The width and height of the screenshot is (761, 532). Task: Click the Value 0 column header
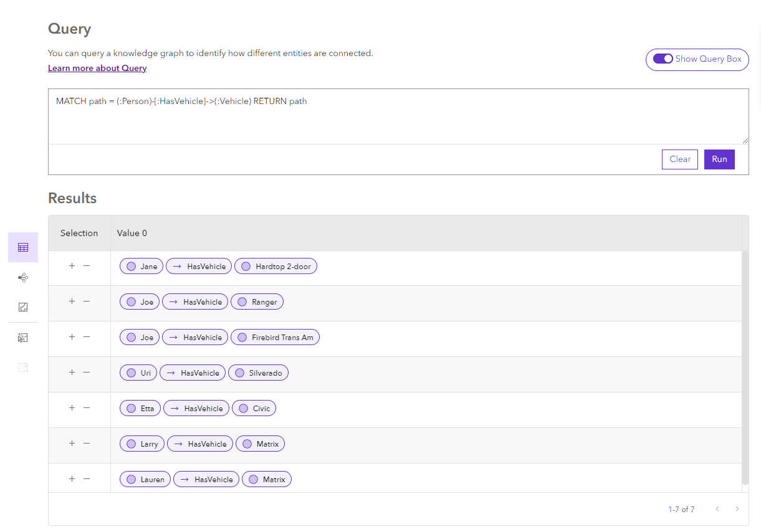(132, 233)
